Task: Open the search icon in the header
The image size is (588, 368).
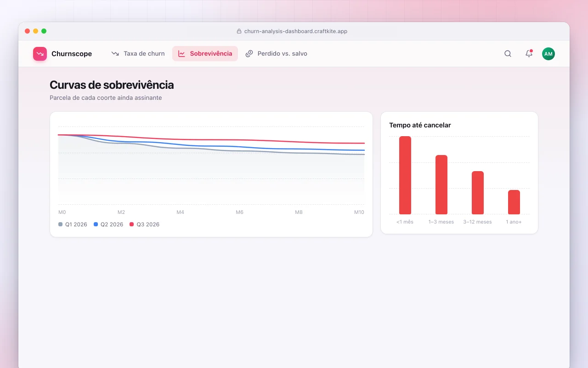Action: [508, 54]
